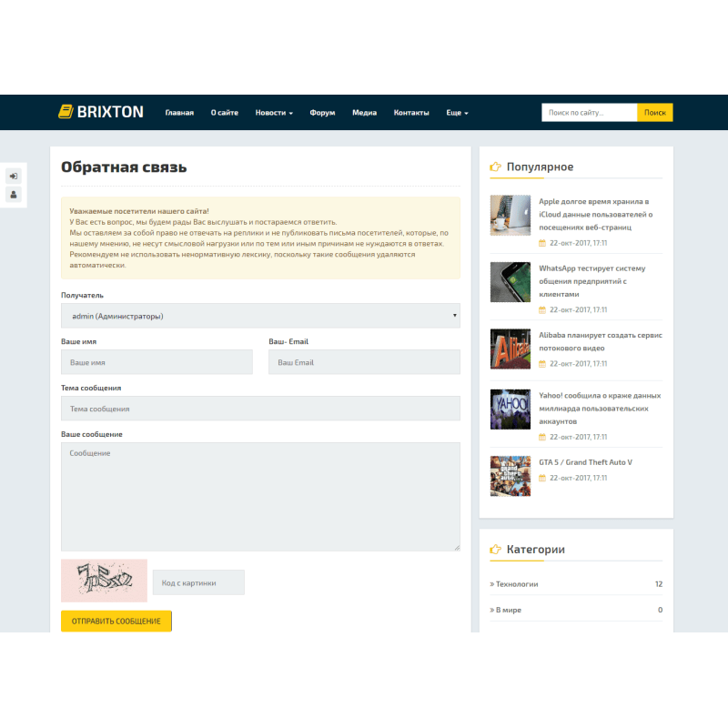
Task: Expand the Еще dropdown menu
Action: (457, 113)
